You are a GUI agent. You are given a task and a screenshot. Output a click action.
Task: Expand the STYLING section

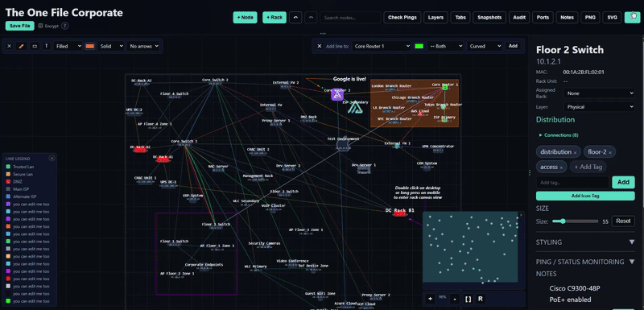click(x=585, y=242)
